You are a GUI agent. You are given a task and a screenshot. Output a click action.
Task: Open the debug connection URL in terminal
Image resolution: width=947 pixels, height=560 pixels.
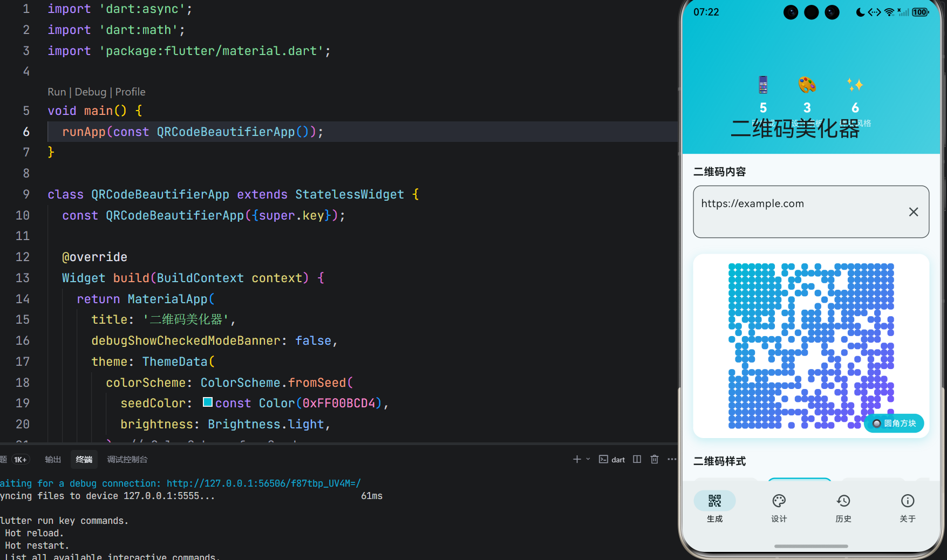pyautogui.click(x=264, y=483)
